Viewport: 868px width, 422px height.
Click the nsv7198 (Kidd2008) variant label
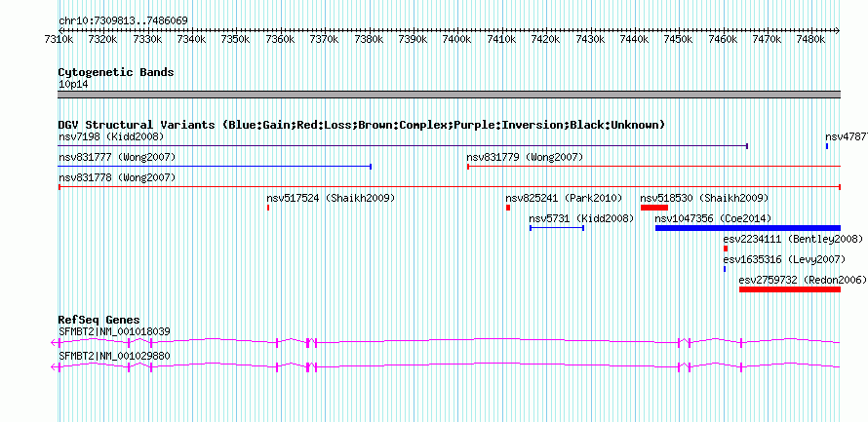(x=111, y=136)
